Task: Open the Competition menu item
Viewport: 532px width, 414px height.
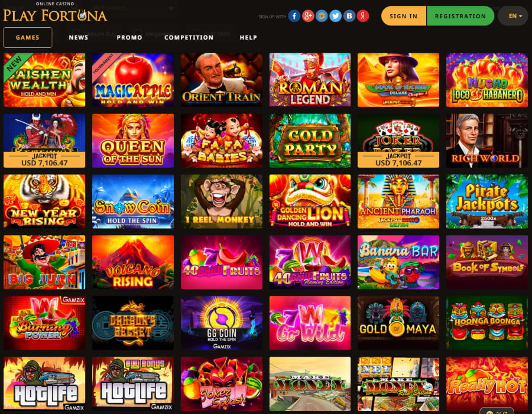Action: [x=189, y=37]
